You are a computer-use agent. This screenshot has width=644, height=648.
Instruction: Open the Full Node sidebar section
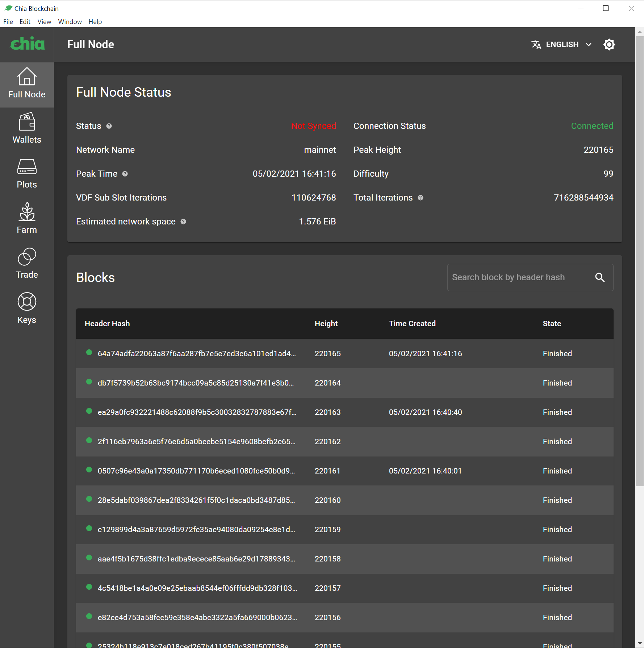pos(27,85)
